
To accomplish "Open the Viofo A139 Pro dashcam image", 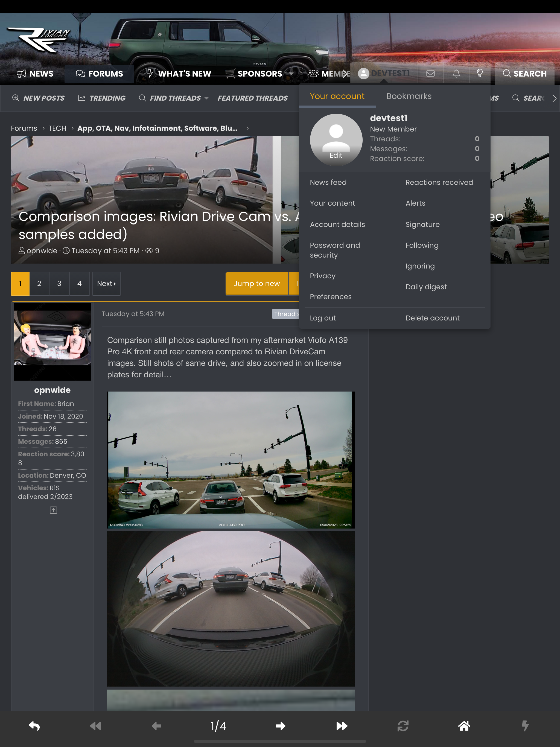I will coord(231,460).
